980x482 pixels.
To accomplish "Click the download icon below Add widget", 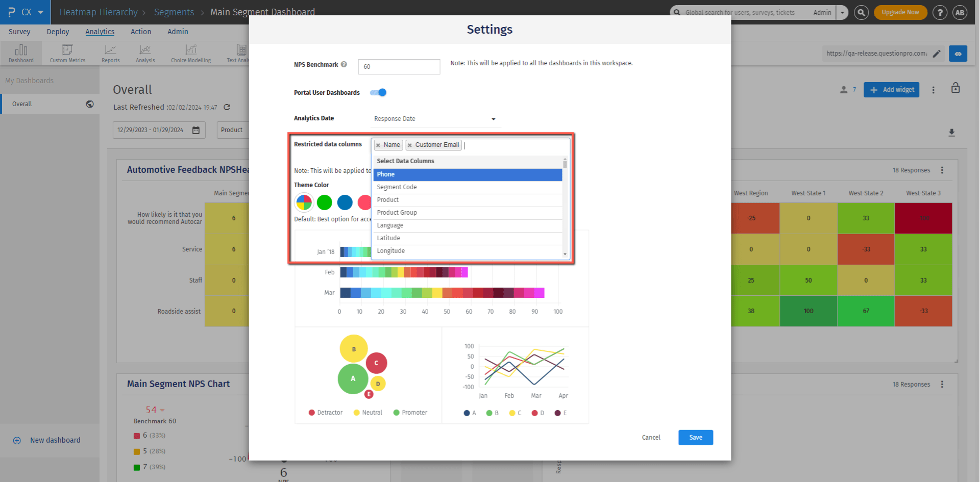I will click(x=951, y=133).
